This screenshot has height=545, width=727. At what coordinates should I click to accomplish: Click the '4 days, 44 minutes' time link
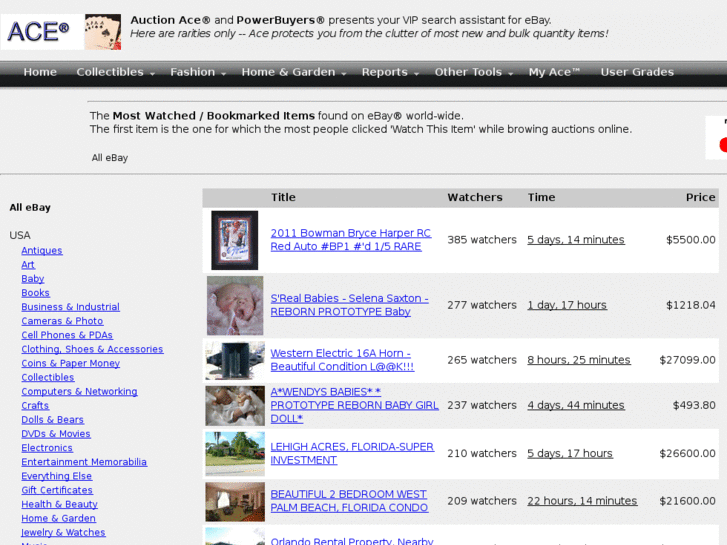click(x=576, y=405)
